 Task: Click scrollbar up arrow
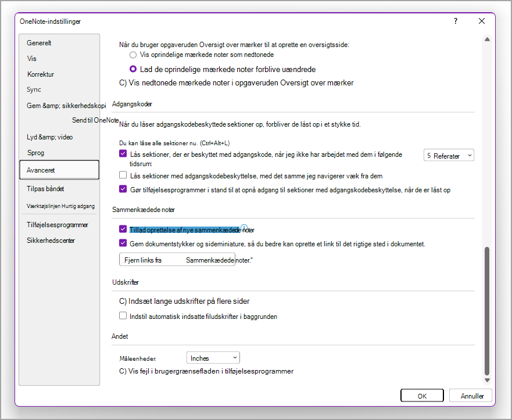487,39
